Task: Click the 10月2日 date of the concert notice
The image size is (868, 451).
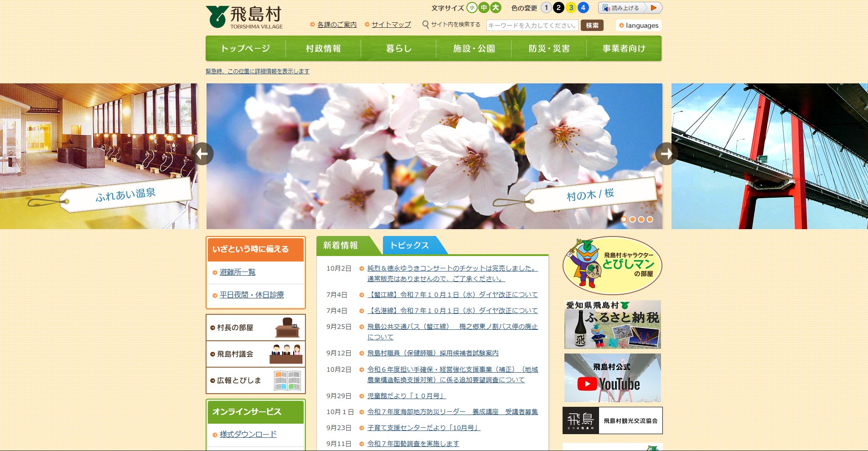Action: 339,269
